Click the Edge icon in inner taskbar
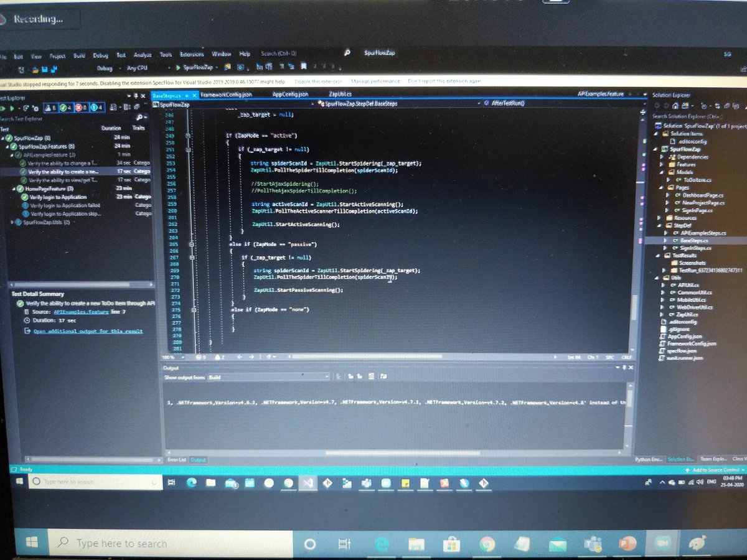The image size is (747, 560). pyautogui.click(x=192, y=483)
